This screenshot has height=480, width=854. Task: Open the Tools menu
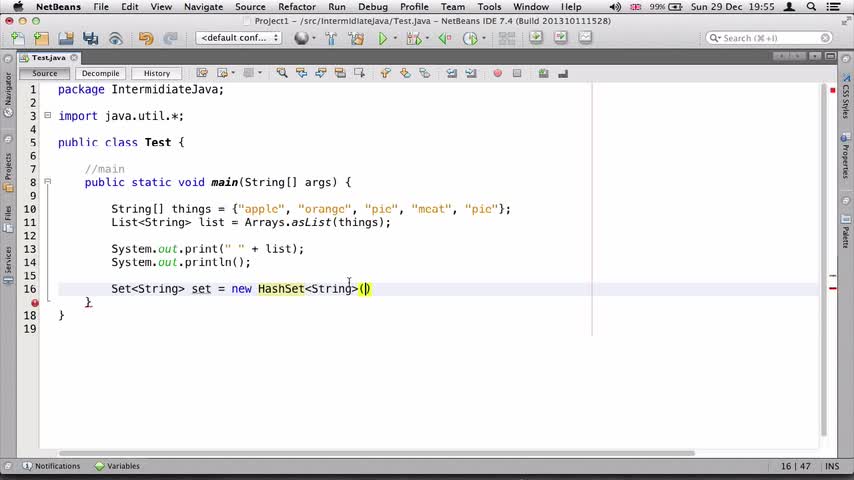pos(489,7)
